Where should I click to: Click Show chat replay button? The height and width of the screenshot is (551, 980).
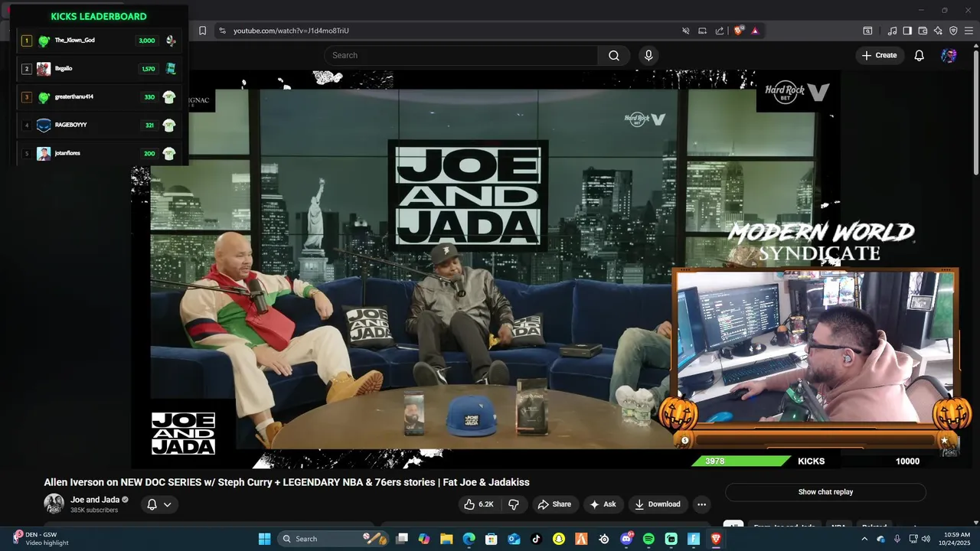click(825, 492)
